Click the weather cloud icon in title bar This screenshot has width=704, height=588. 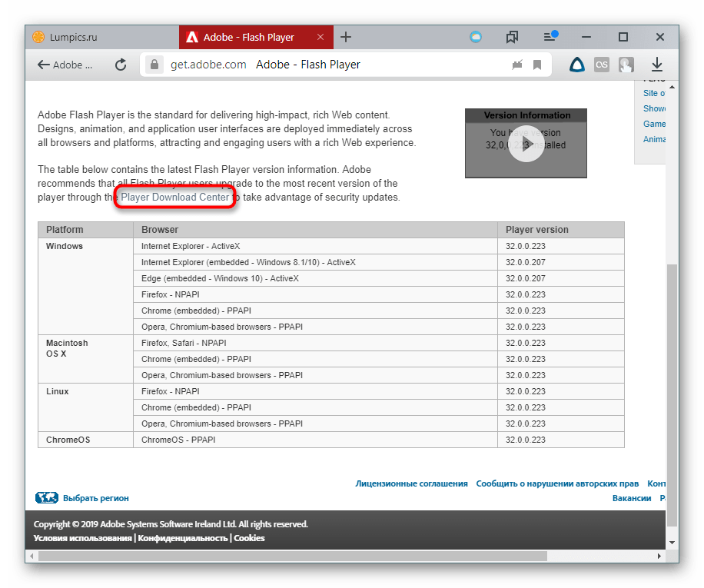[476, 37]
